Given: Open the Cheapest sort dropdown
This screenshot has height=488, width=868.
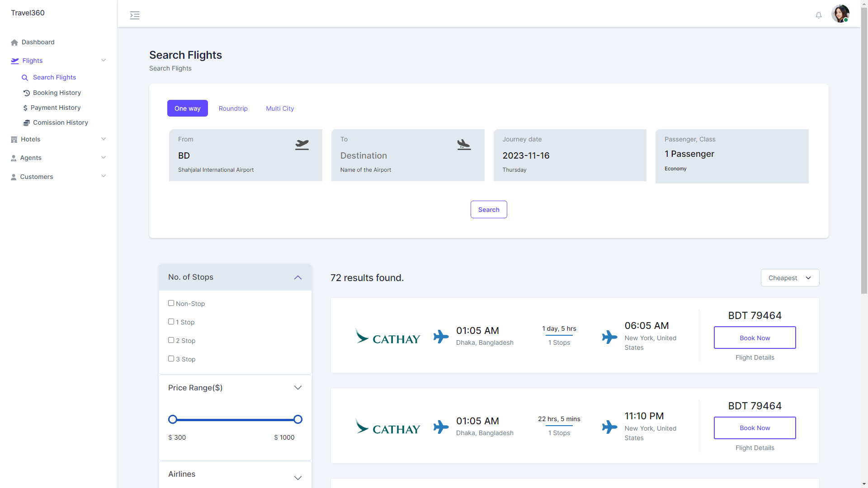Looking at the screenshot, I should pyautogui.click(x=790, y=278).
